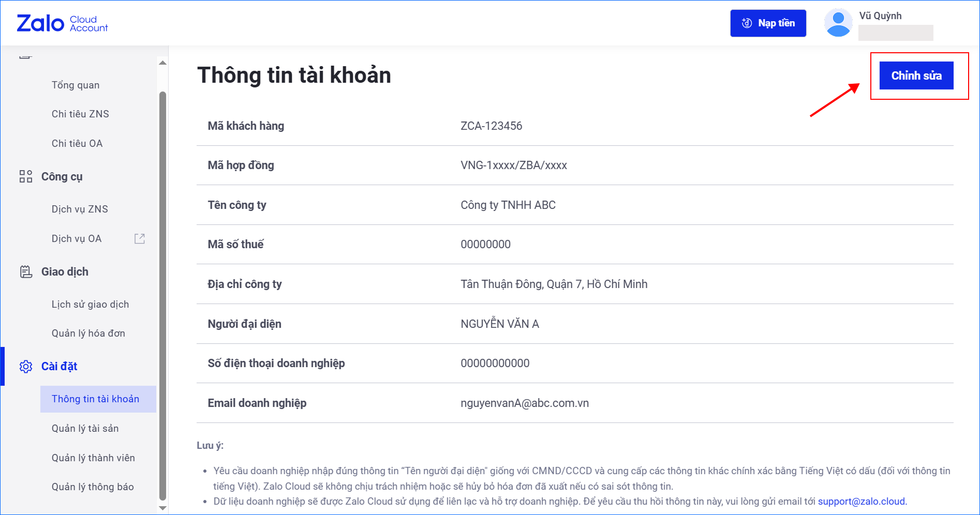The width and height of the screenshot is (980, 515).
Task: Open Tổng quan menu item
Action: (76, 85)
